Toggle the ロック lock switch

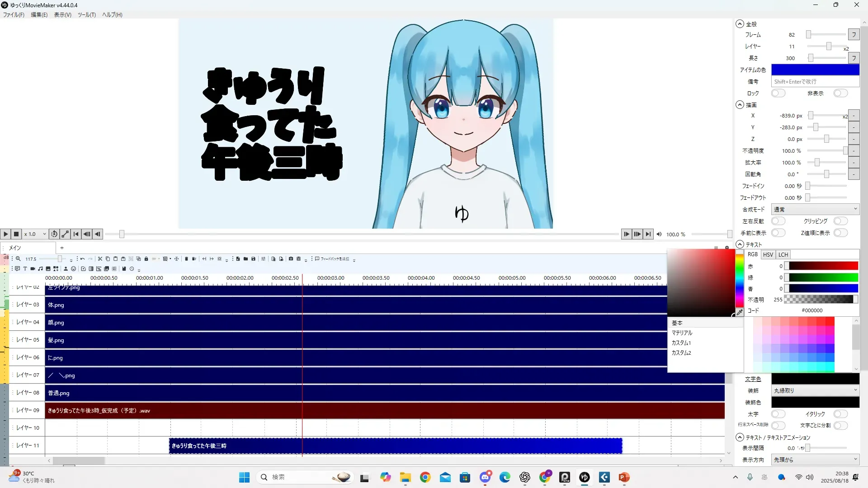tap(778, 93)
